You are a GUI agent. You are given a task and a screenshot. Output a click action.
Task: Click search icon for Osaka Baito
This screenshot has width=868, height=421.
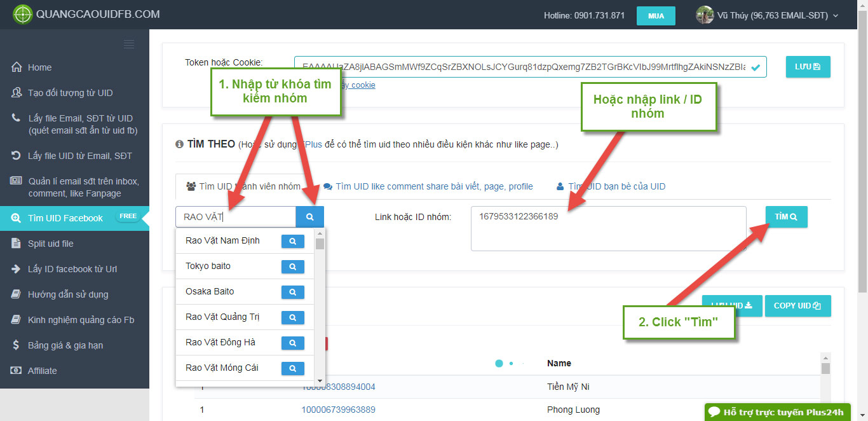[x=293, y=292]
